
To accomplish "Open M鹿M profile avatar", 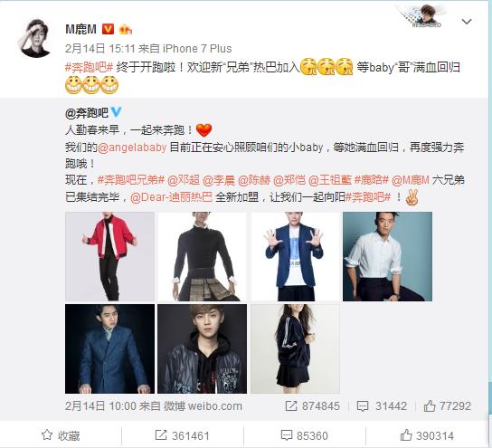I will (35, 38).
